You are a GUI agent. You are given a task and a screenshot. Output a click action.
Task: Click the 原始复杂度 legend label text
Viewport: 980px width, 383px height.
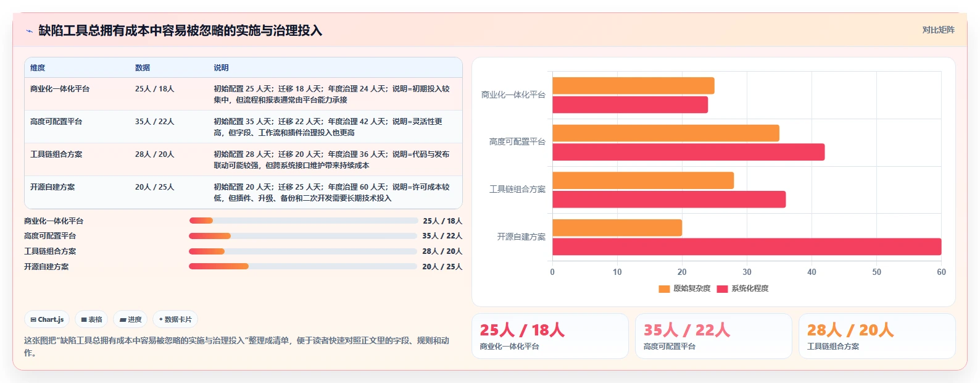coord(692,288)
